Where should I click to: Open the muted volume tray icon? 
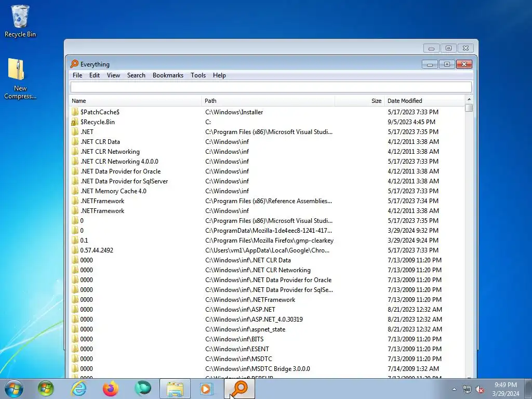(x=480, y=390)
